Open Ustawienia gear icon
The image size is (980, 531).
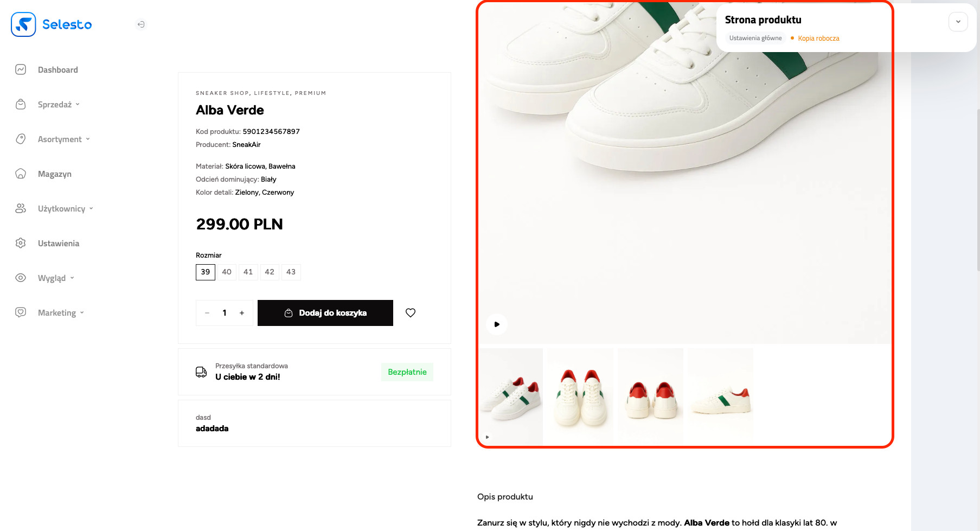point(21,243)
